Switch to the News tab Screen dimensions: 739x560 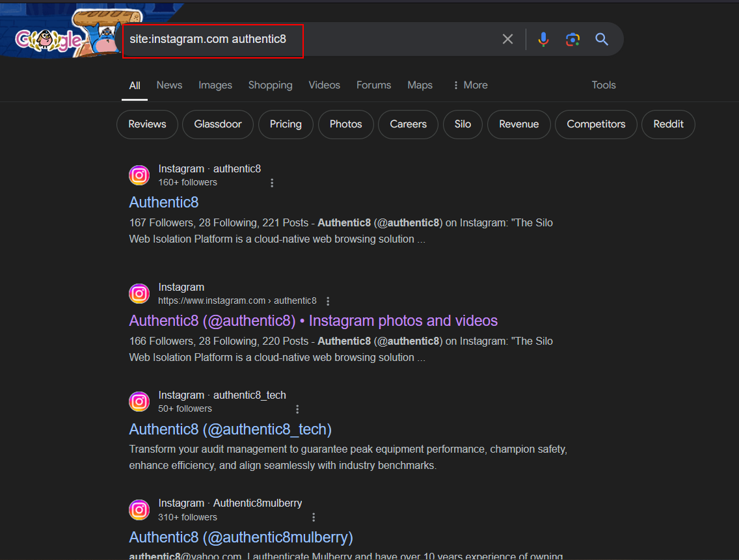pyautogui.click(x=169, y=85)
